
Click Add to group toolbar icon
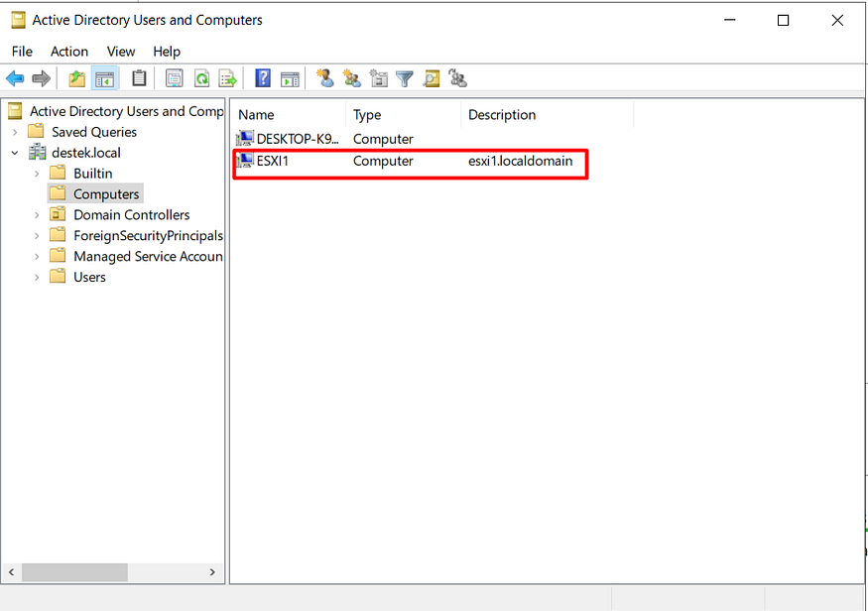tap(458, 78)
